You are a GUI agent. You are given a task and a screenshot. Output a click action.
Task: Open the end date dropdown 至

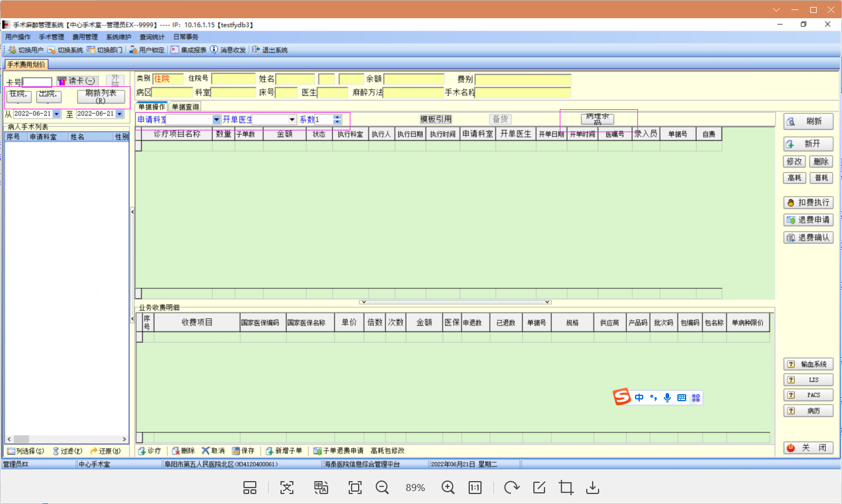[119, 114]
